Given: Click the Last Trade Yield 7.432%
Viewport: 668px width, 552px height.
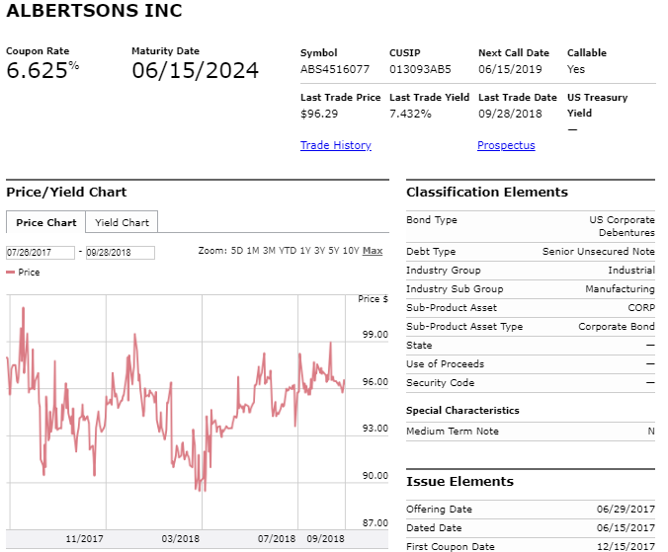Looking at the screenshot, I should coord(410,114).
